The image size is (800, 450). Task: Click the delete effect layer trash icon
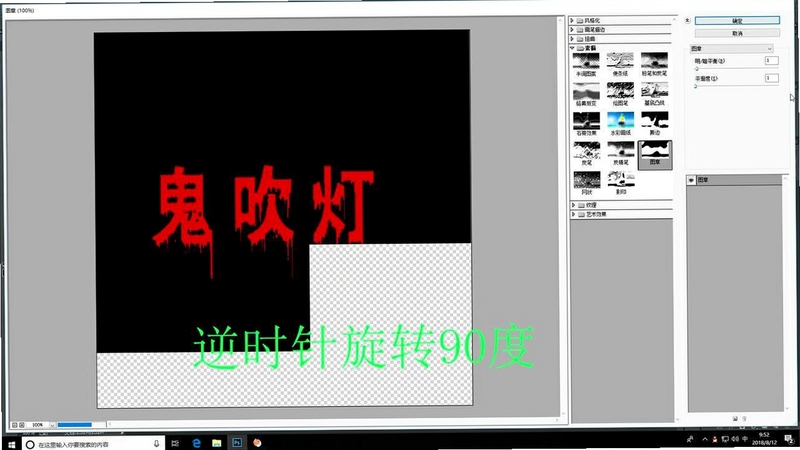coord(744,419)
